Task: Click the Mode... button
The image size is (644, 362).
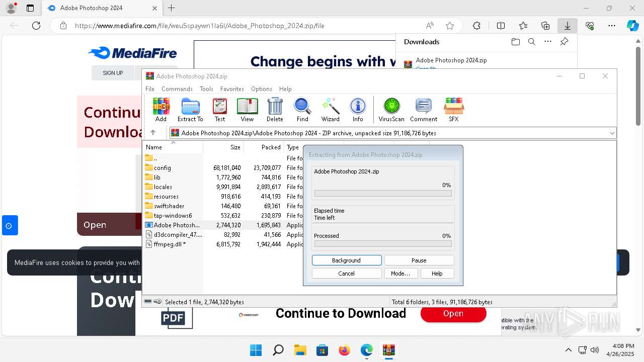Action: tap(400, 273)
